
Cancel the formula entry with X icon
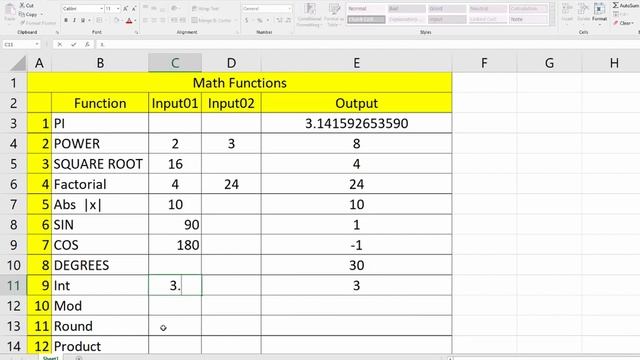click(60, 44)
